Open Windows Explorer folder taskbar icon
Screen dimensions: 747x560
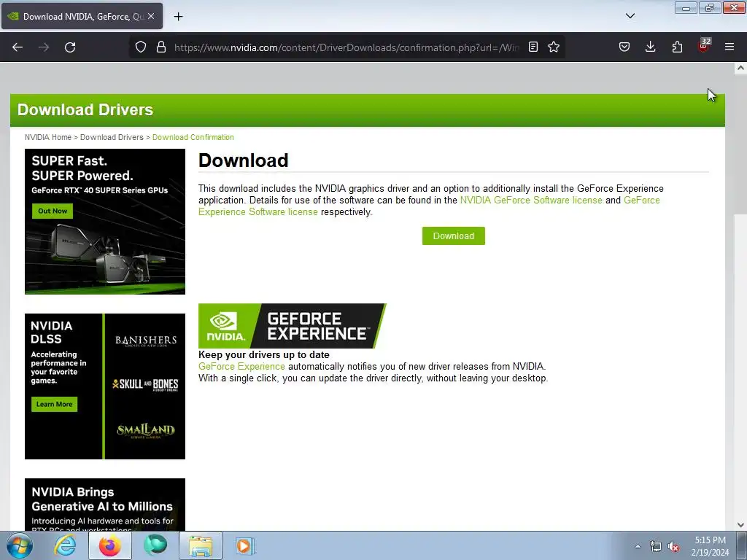[x=201, y=545]
